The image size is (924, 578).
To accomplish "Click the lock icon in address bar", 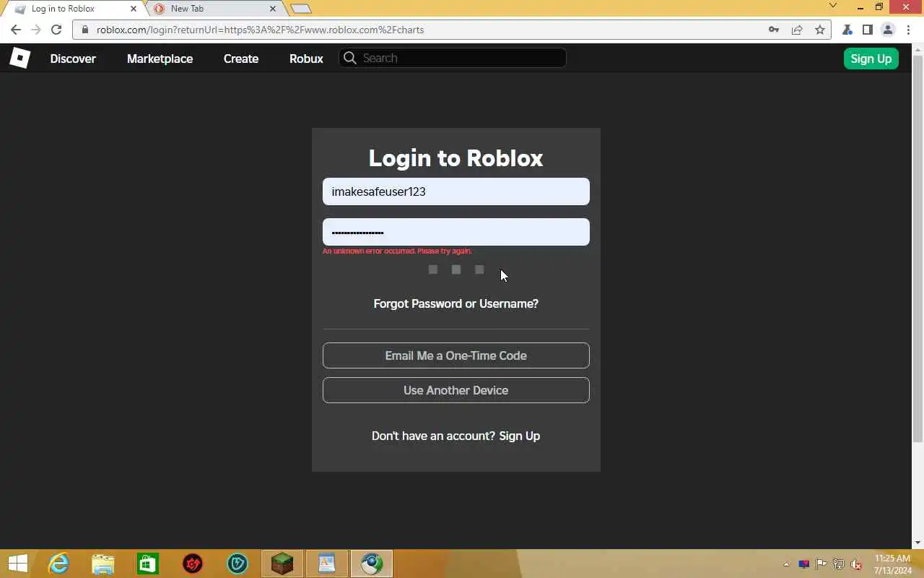I will point(85,30).
